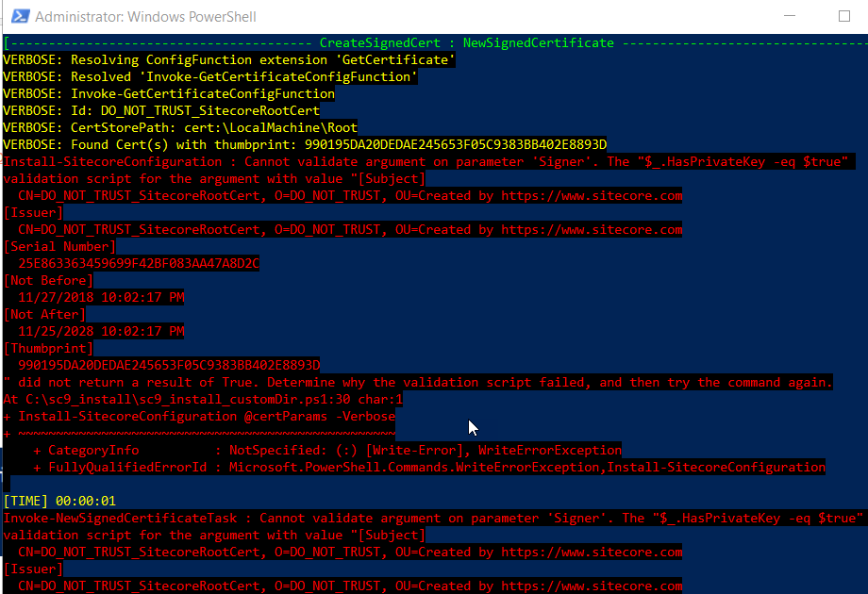This screenshot has height=594, width=868.
Task: Click the [Not After] label
Action: pos(44,314)
